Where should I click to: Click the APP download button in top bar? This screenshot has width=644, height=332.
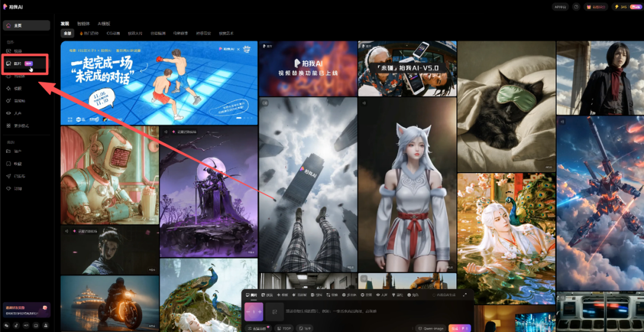point(560,7)
